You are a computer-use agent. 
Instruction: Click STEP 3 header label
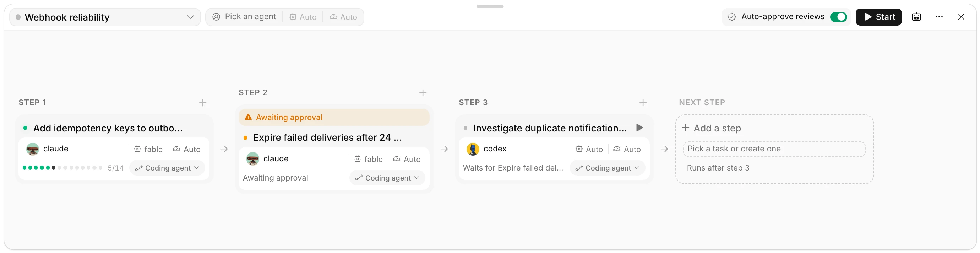(x=473, y=102)
